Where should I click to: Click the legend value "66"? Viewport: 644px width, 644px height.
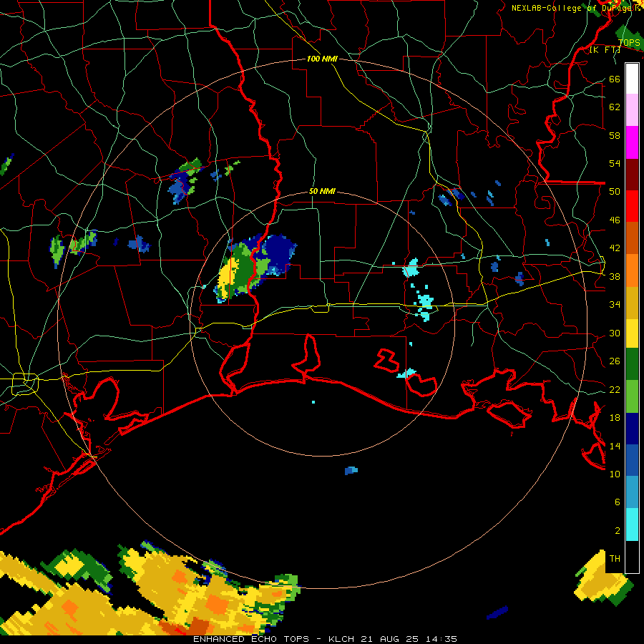point(615,79)
